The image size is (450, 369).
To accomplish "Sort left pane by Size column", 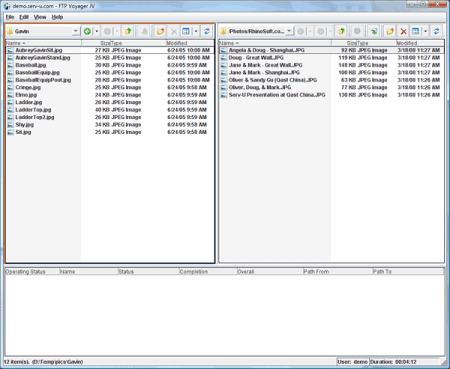I will click(x=96, y=43).
